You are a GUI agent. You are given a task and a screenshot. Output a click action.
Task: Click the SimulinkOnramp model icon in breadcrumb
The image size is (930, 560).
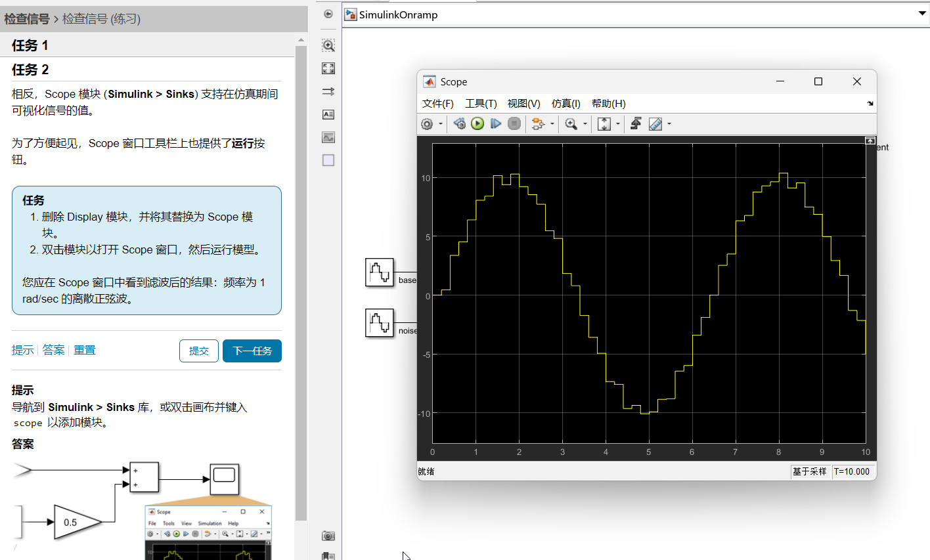coord(351,14)
